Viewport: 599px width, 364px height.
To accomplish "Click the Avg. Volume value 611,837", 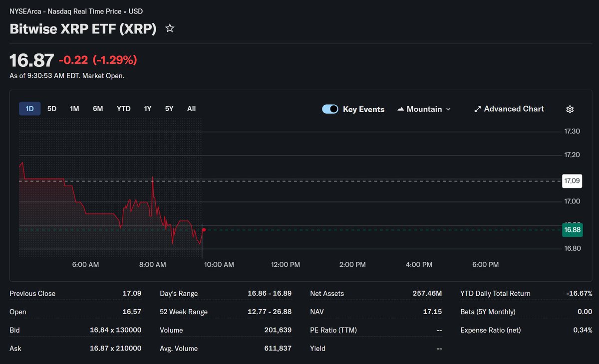I will [278, 349].
